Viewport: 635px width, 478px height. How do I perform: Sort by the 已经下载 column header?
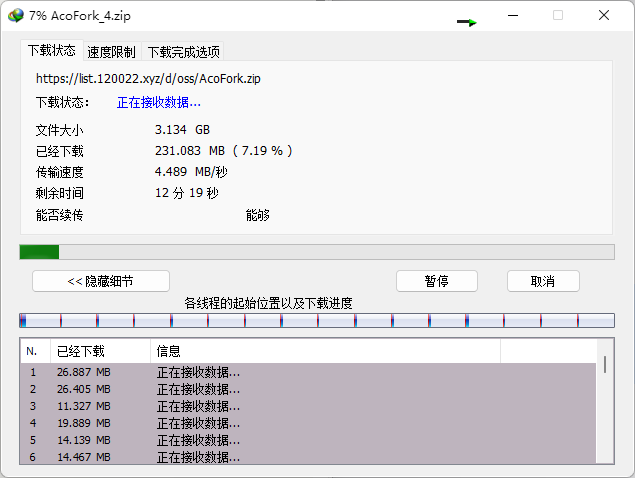tap(100, 351)
